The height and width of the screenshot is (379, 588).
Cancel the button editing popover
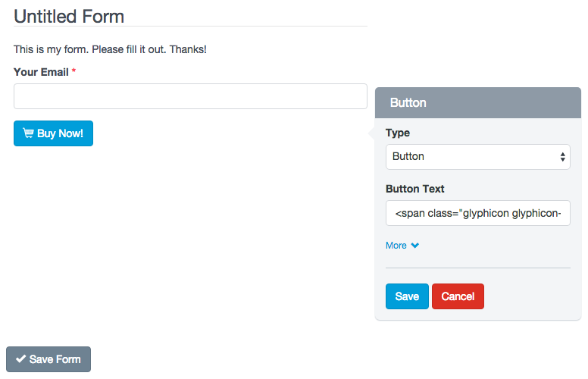(x=458, y=296)
